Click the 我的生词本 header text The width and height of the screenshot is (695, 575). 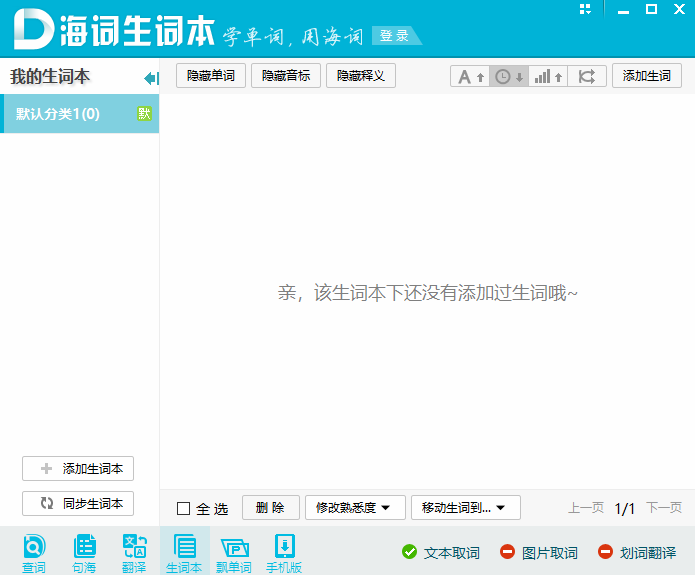tap(50, 77)
